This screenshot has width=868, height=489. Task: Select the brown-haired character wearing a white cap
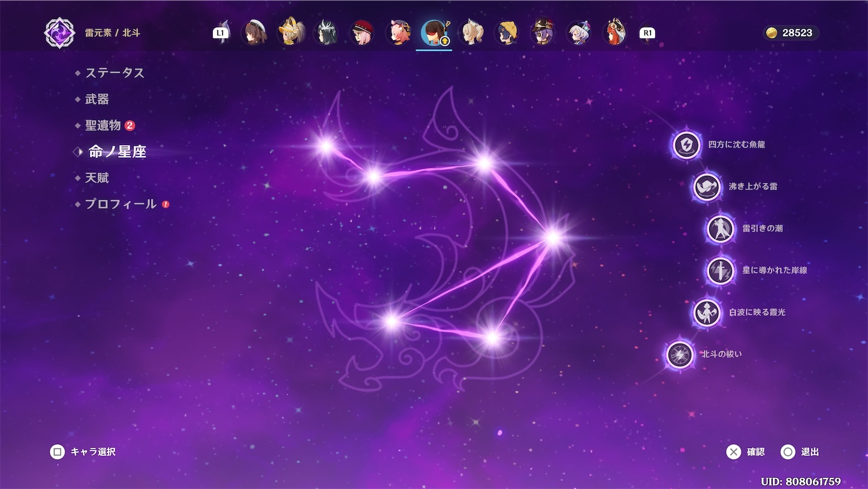coord(254,32)
